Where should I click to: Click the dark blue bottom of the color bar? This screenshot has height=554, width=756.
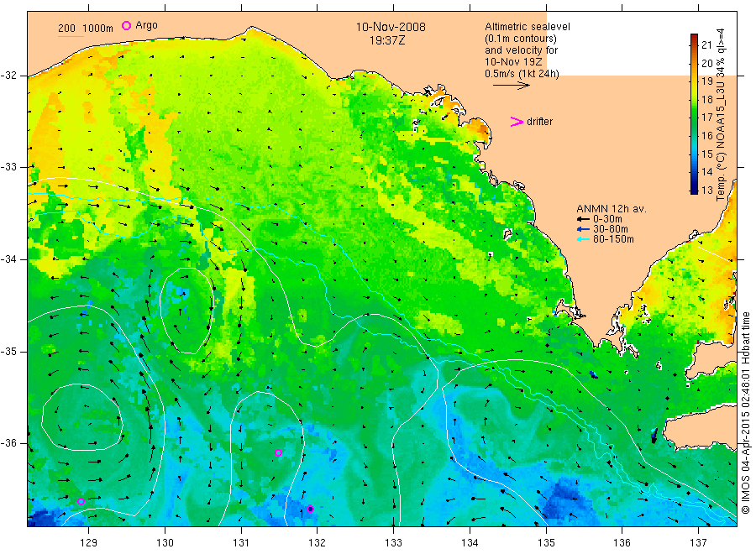tap(694, 191)
